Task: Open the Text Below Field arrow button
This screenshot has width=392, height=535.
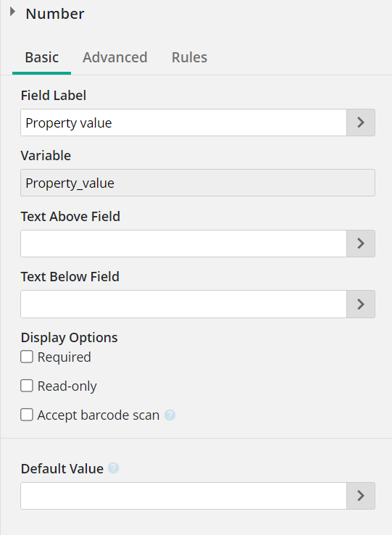Action: pos(361,304)
